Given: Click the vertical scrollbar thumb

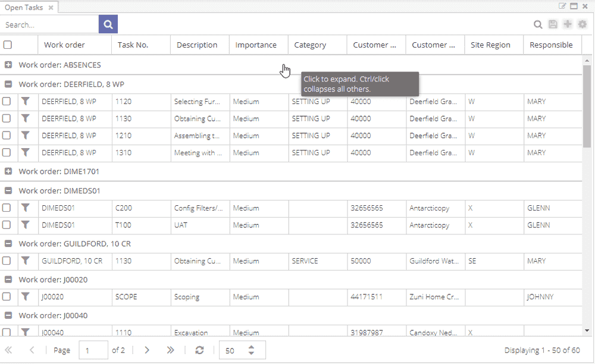Looking at the screenshot, I should [x=587, y=106].
